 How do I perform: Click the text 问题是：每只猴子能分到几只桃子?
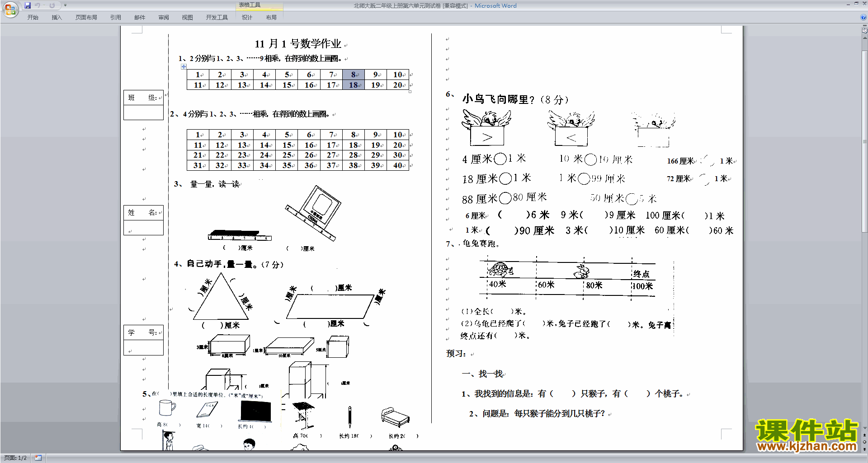(x=543, y=413)
